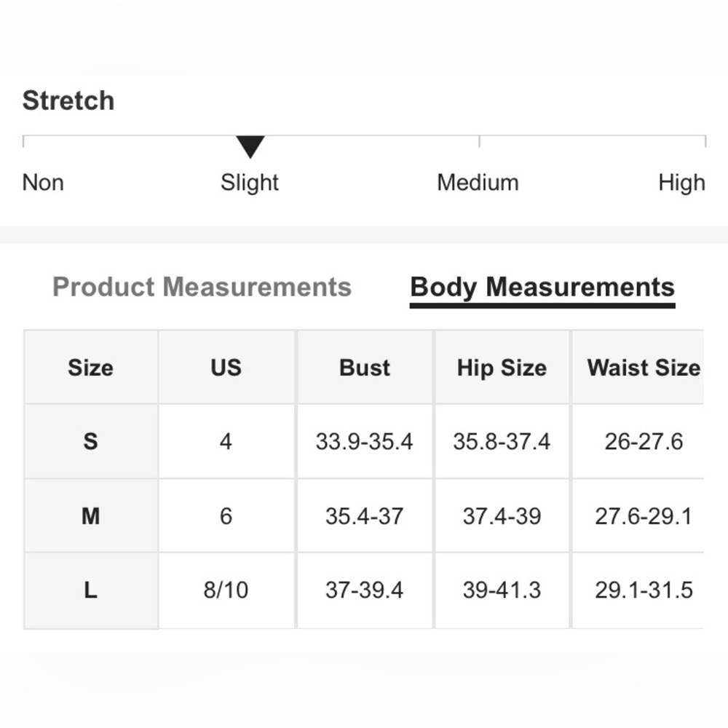Click the Slight stretch label
Image resolution: width=728 pixels, height=728 pixels.
[x=250, y=182]
